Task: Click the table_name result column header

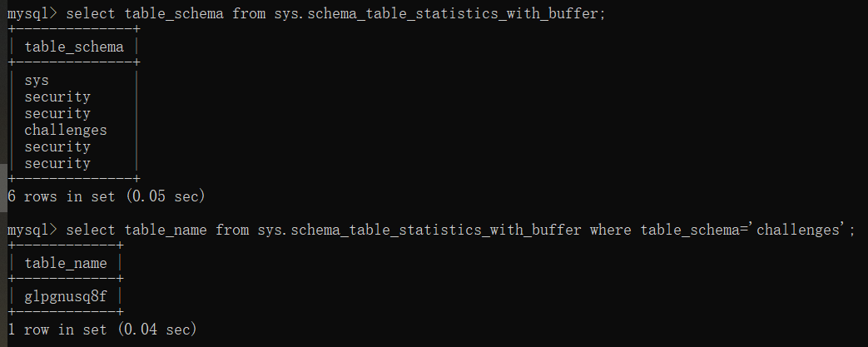Action: coord(66,263)
